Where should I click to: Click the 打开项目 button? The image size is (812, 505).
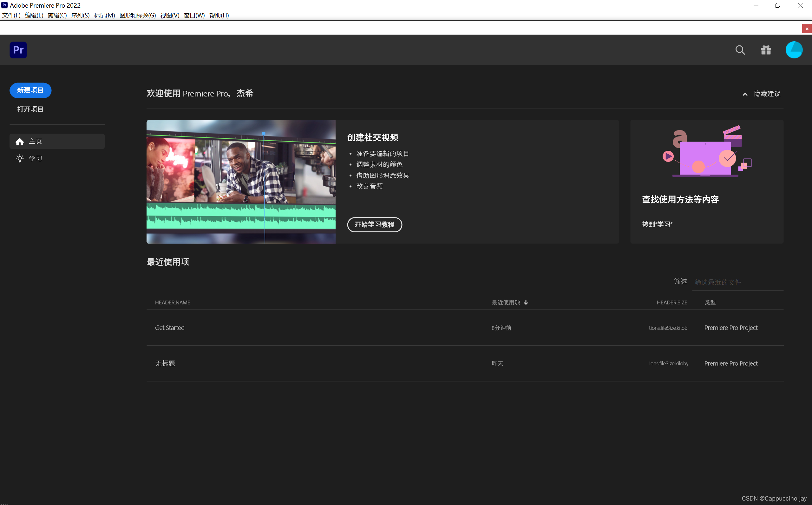click(30, 109)
